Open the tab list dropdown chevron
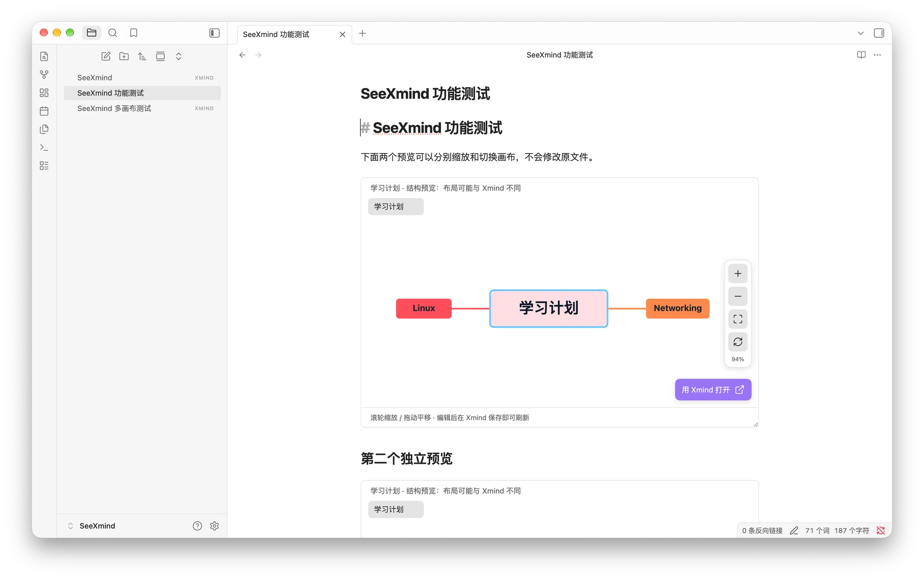Viewport: 924px width, 580px height. tap(860, 33)
